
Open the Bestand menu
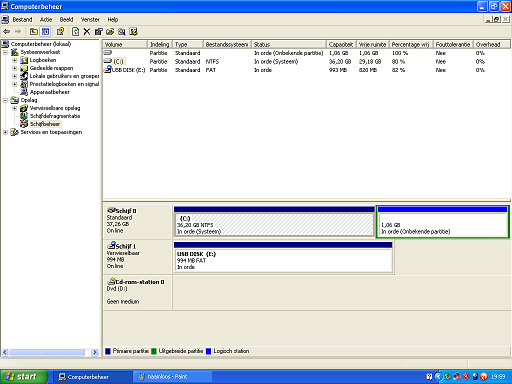pyautogui.click(x=22, y=20)
